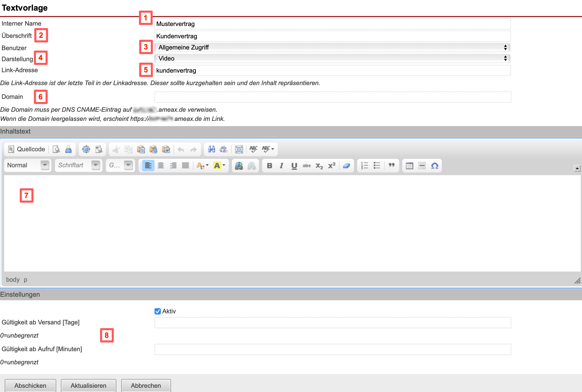Toggle underline formatting
The width and height of the screenshot is (582, 392).
294,165
